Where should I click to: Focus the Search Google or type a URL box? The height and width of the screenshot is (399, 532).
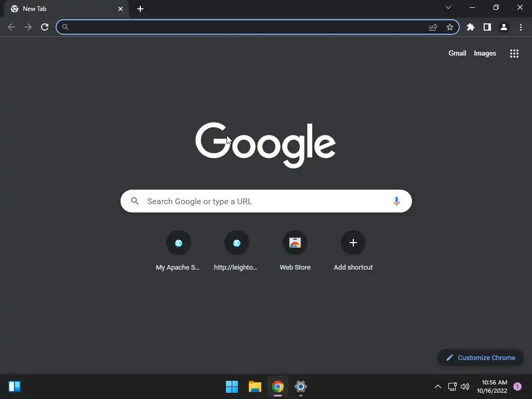[266, 201]
